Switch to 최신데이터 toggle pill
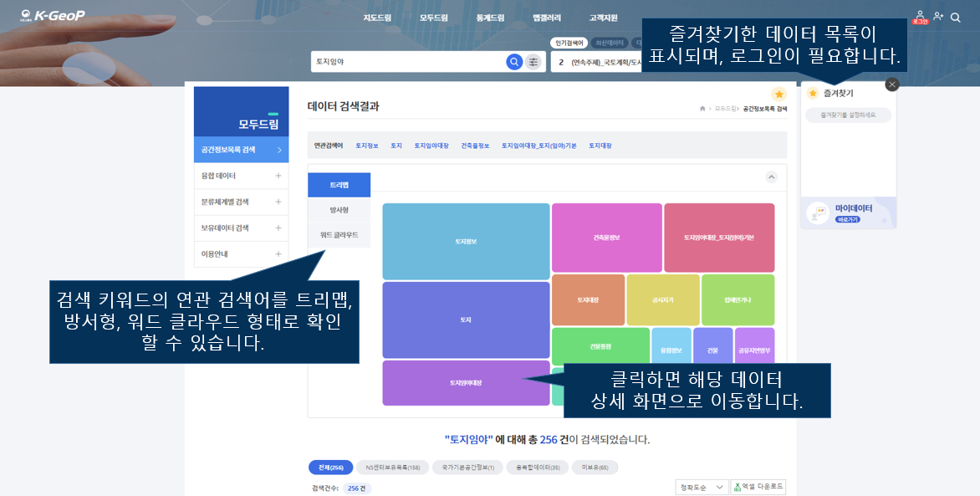This screenshot has width=980, height=496. (609, 43)
